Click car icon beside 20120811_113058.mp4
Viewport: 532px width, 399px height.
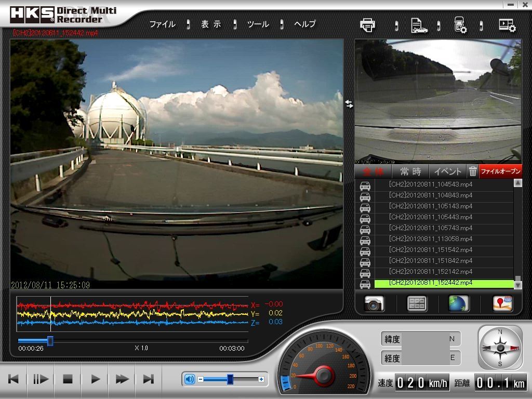coord(365,241)
